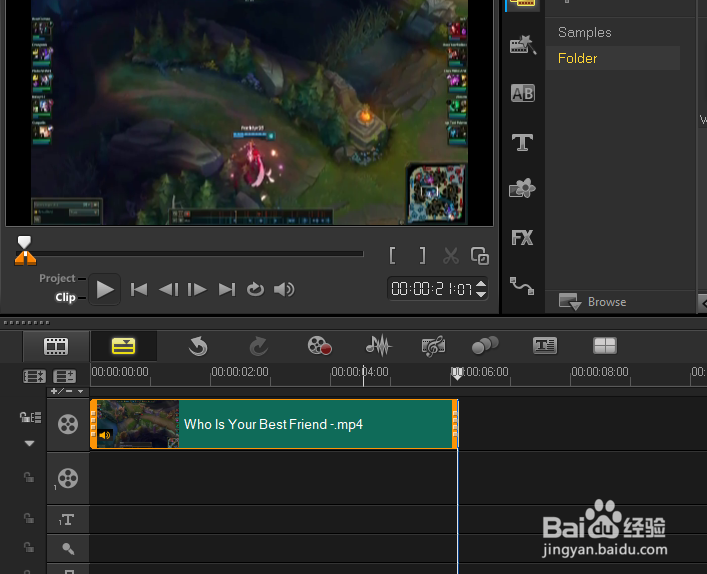Jump to end of clip
Viewport: 707px width, 574px height.
point(227,289)
